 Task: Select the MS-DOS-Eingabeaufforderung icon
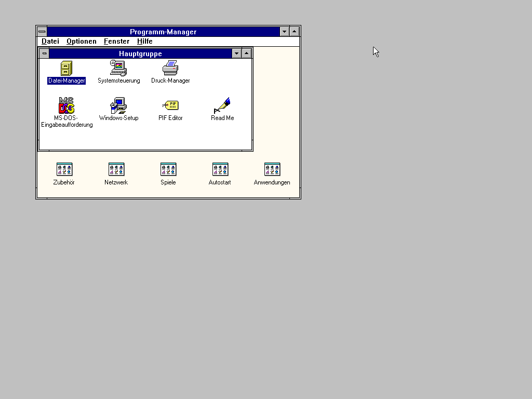tap(66, 105)
